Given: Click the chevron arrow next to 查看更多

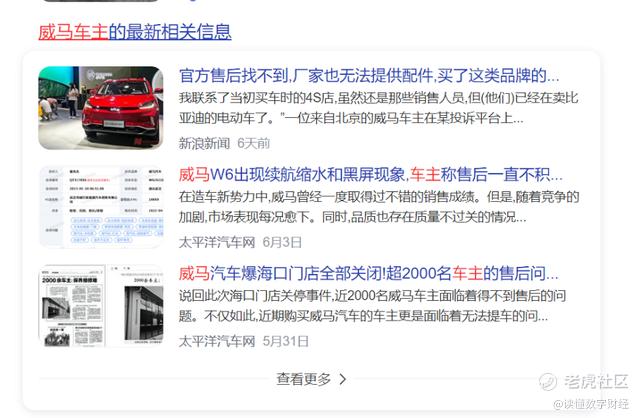Looking at the screenshot, I should click(343, 380).
